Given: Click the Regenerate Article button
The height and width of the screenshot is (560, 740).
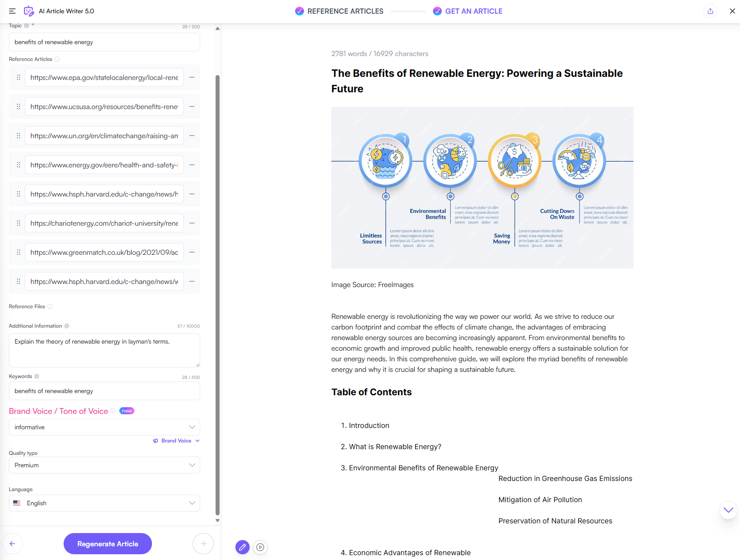Looking at the screenshot, I should pyautogui.click(x=108, y=544).
